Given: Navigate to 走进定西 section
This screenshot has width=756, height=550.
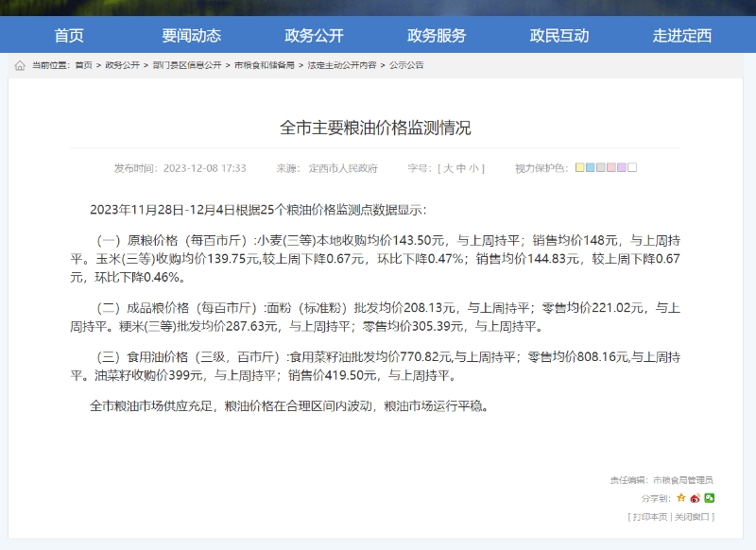Looking at the screenshot, I should point(681,36).
